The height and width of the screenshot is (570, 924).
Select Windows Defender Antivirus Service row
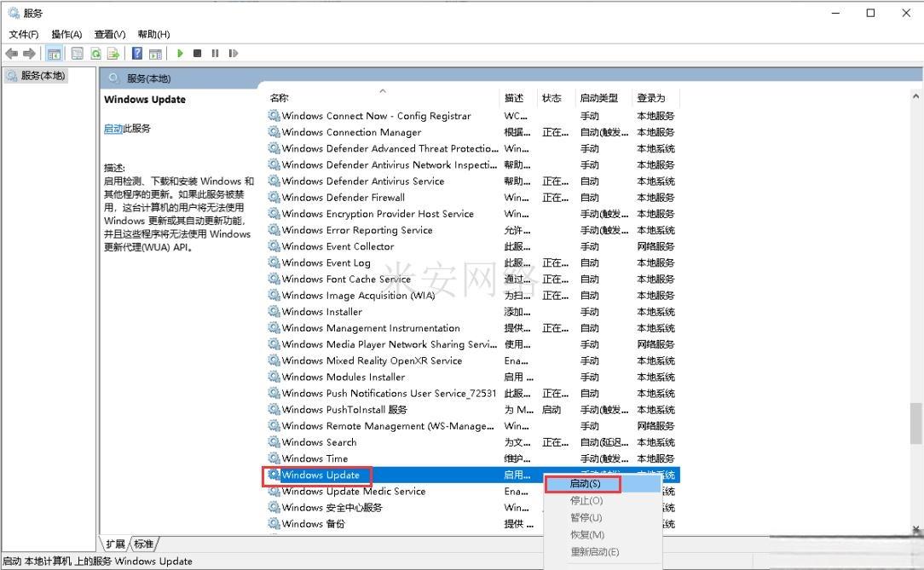click(x=472, y=181)
